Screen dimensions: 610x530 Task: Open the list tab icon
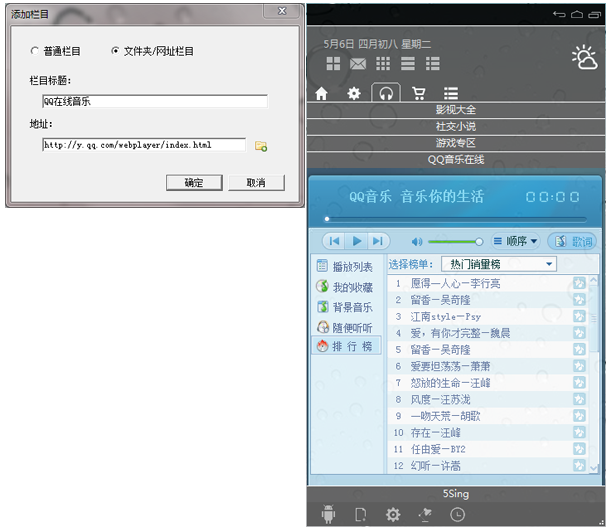(451, 93)
